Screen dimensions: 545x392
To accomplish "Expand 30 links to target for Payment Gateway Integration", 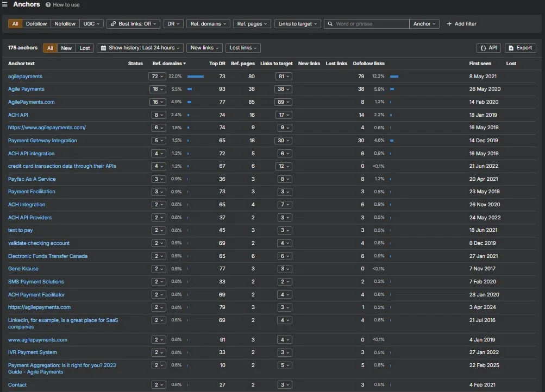I will (x=283, y=141).
